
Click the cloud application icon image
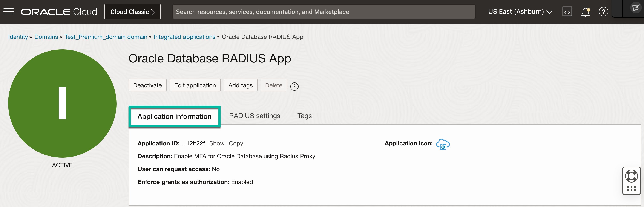pos(443,144)
